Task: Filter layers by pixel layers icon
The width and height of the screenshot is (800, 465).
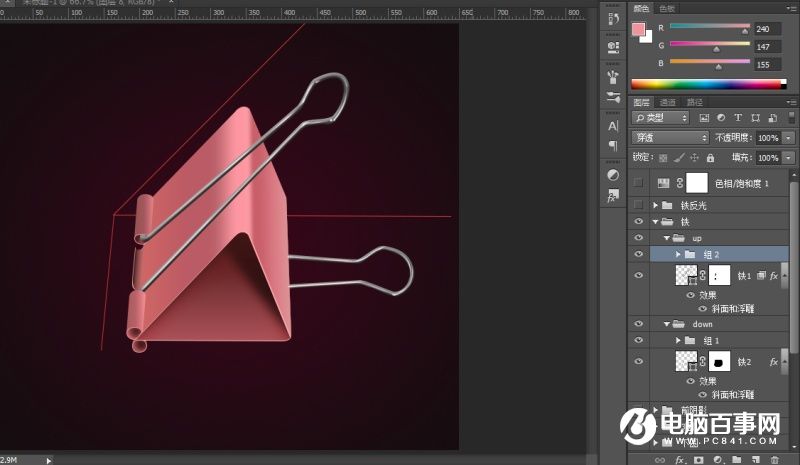Action: (704, 118)
